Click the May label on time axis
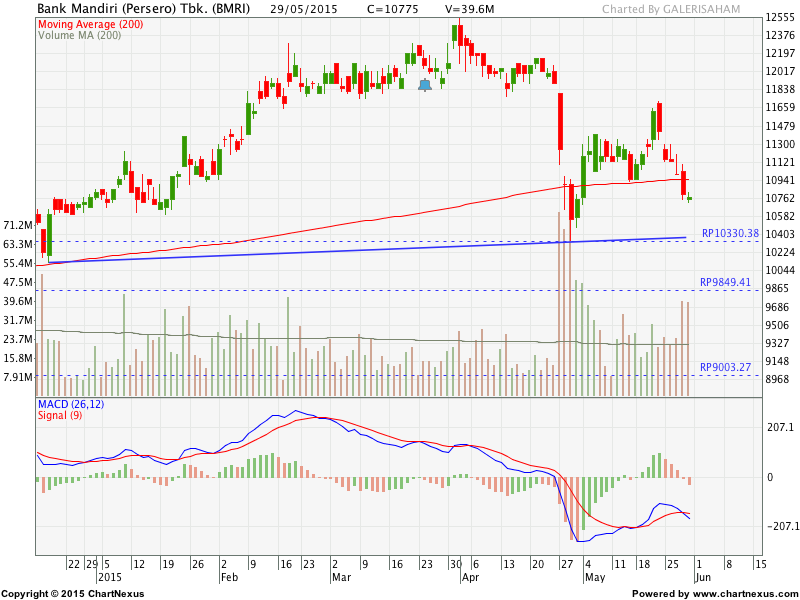 pyautogui.click(x=595, y=577)
